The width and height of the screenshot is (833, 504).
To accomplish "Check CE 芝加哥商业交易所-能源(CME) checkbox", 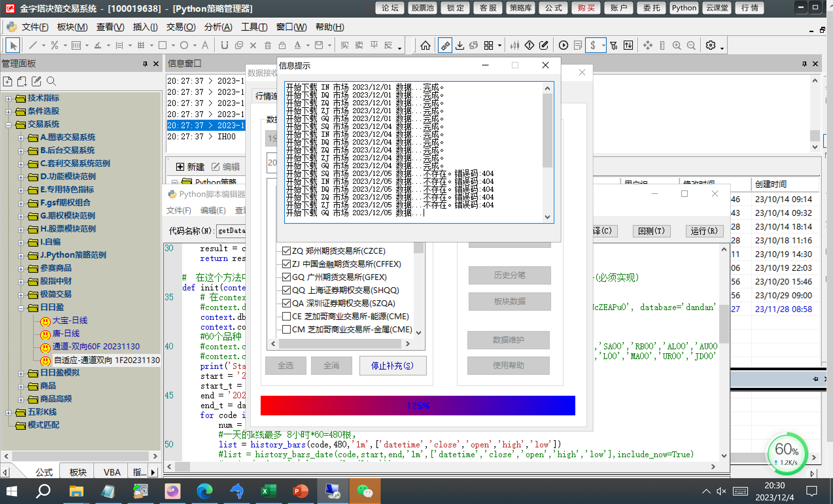I will pos(286,316).
